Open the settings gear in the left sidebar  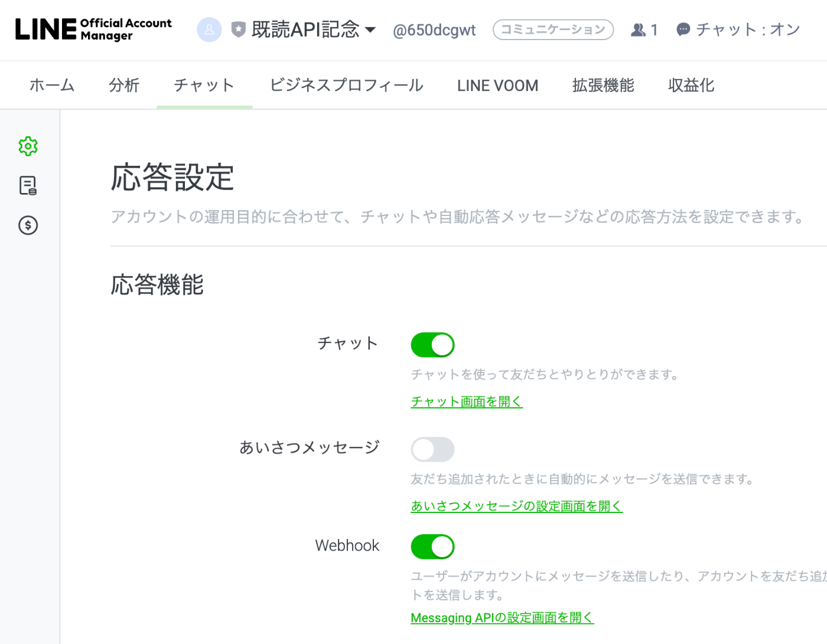(28, 146)
